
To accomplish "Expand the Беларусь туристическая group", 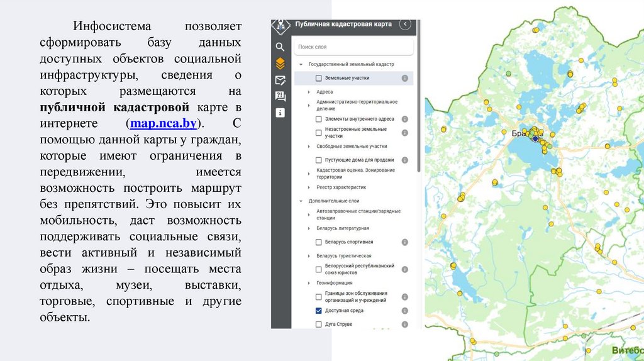I will point(309,256).
